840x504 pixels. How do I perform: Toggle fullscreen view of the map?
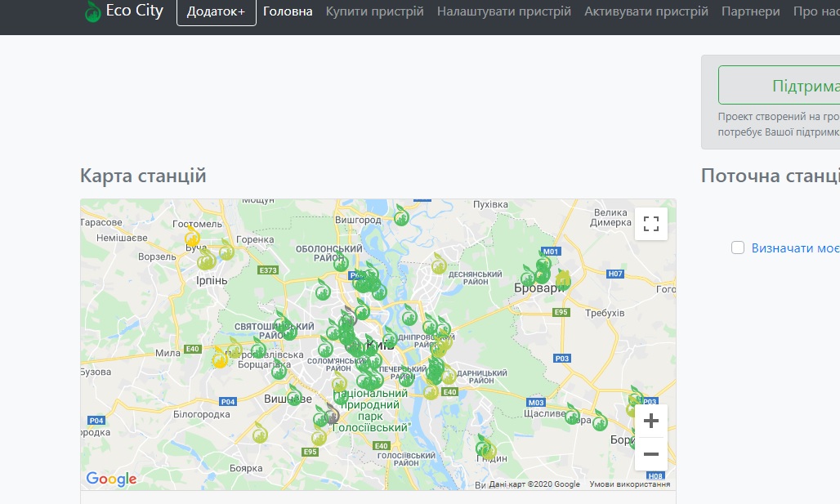tap(650, 224)
